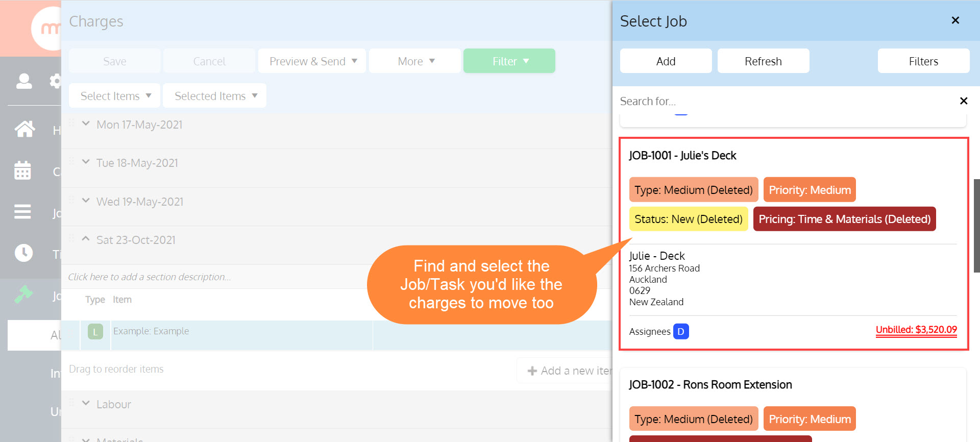Clear the job search field with the X
Image resolution: width=980 pixels, height=442 pixels.
click(964, 101)
